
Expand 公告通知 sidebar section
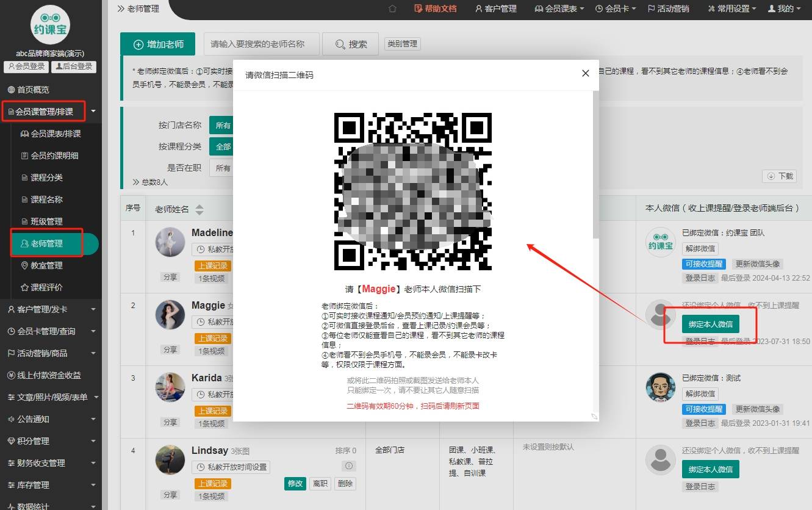(x=51, y=419)
